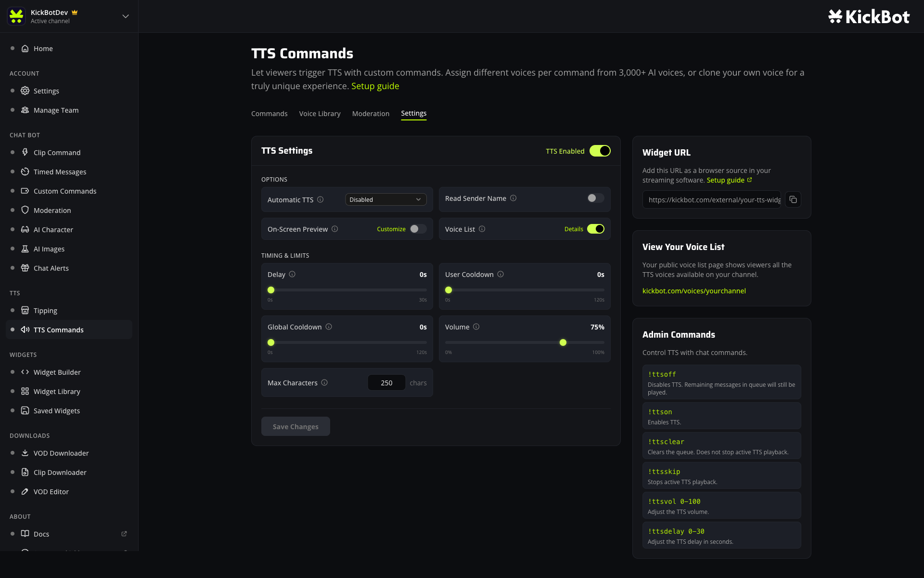Click the Delay slider handle
The width and height of the screenshot is (924, 578).
[x=271, y=290]
